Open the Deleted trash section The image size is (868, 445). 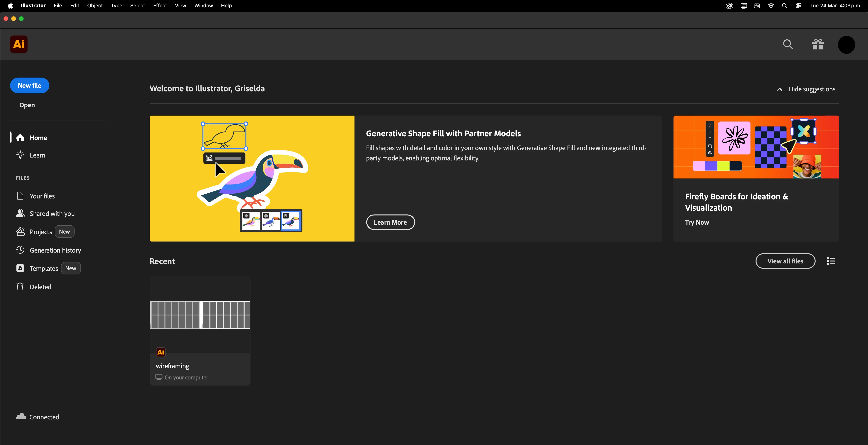(x=41, y=287)
